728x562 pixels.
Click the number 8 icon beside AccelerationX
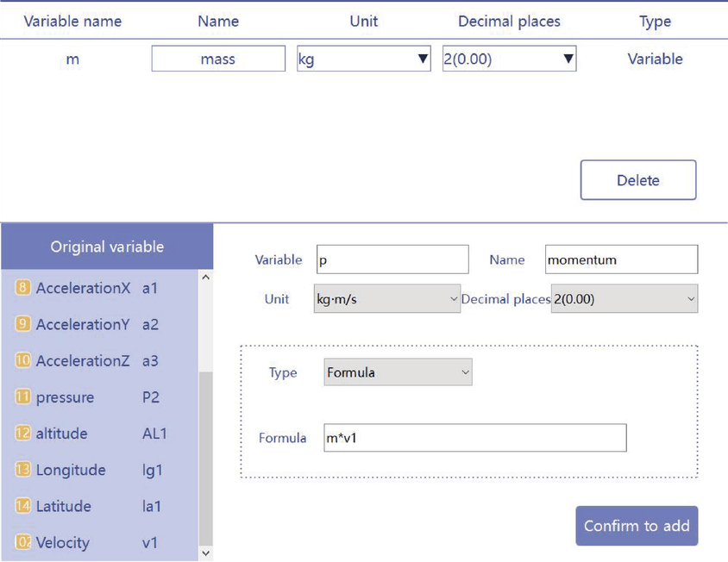[23, 289]
